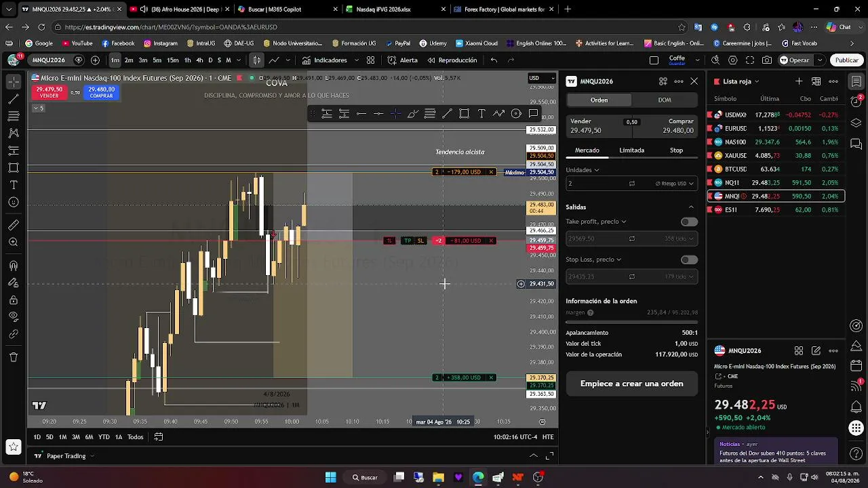Viewport: 868px width, 488px height.
Task: Enable the Take profit toggle
Action: (689, 222)
